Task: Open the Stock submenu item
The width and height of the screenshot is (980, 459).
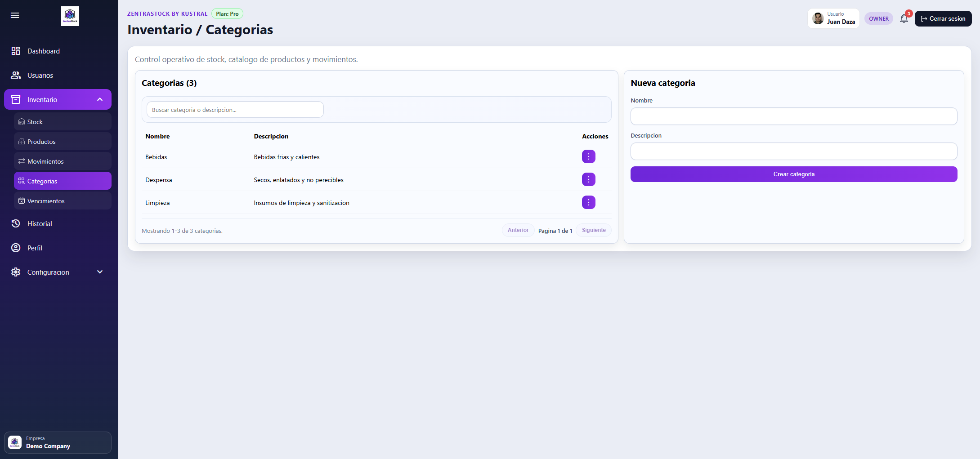Action: coord(63,122)
